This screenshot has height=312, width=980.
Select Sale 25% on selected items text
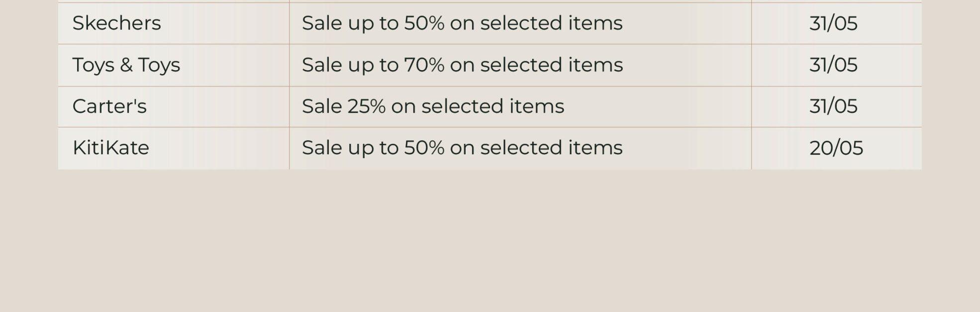pos(433,106)
